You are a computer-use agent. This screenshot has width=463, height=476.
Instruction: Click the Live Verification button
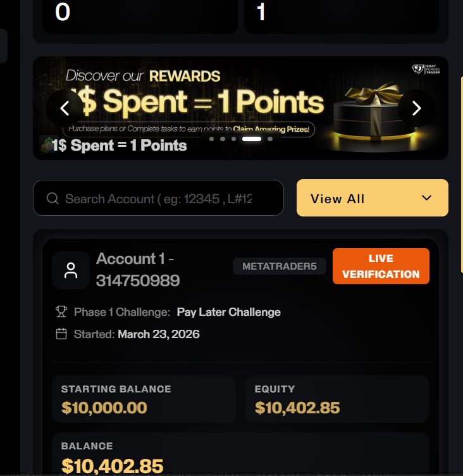(381, 266)
